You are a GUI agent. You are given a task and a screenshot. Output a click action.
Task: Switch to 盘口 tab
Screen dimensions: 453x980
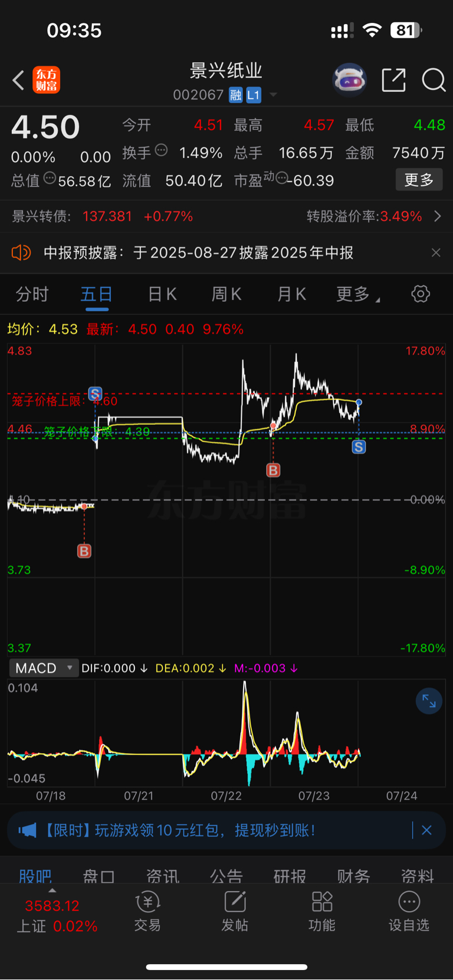pyautogui.click(x=99, y=876)
